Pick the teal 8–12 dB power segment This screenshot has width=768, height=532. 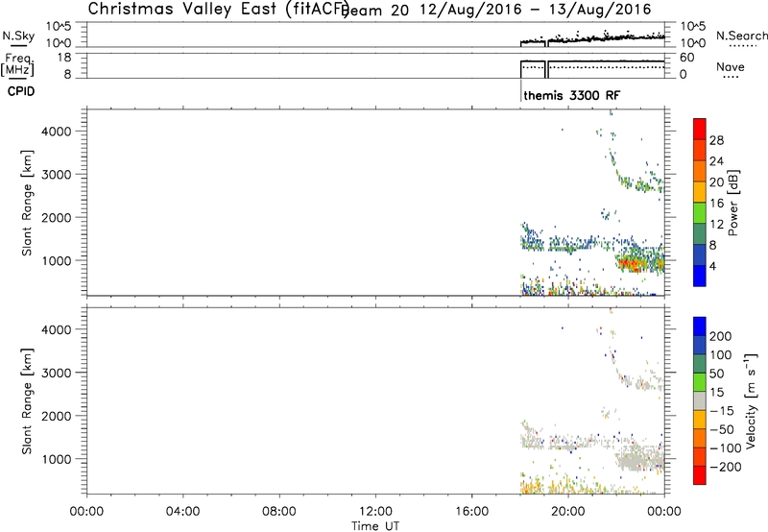click(700, 233)
